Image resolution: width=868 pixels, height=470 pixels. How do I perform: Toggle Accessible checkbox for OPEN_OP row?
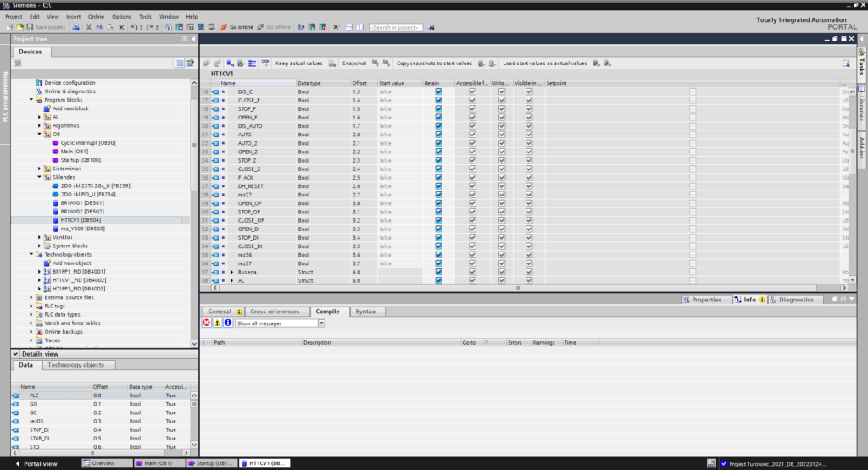pyautogui.click(x=472, y=203)
